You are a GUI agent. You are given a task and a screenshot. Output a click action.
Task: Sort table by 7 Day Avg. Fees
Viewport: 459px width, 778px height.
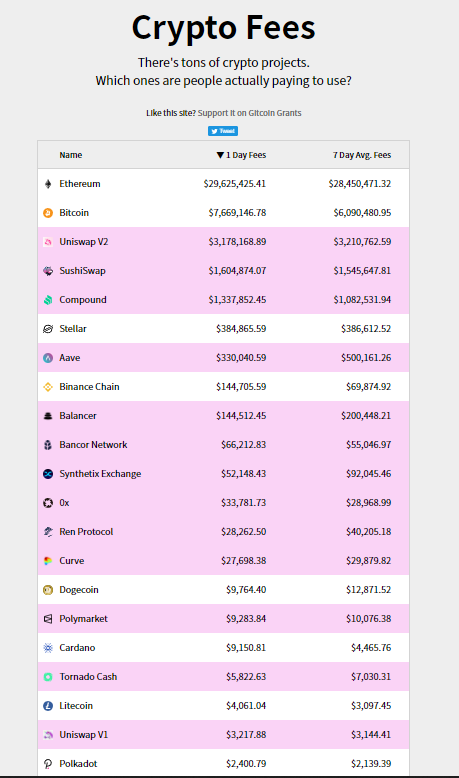362,155
